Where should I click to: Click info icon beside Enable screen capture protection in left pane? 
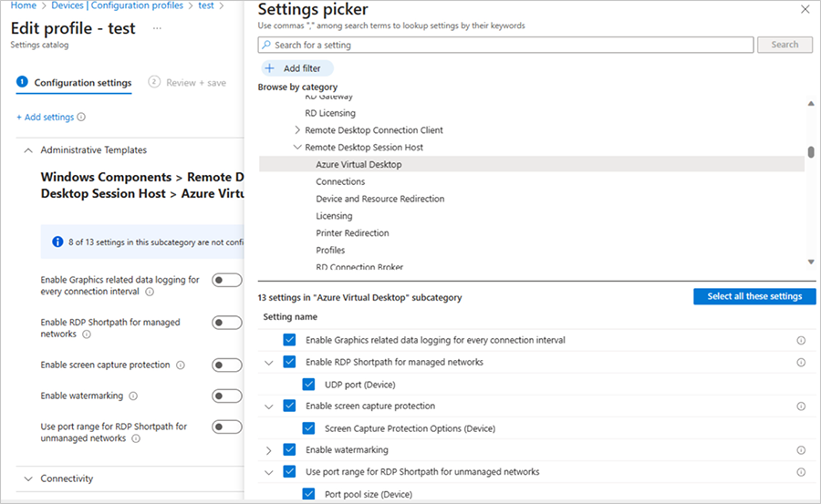[x=181, y=365]
